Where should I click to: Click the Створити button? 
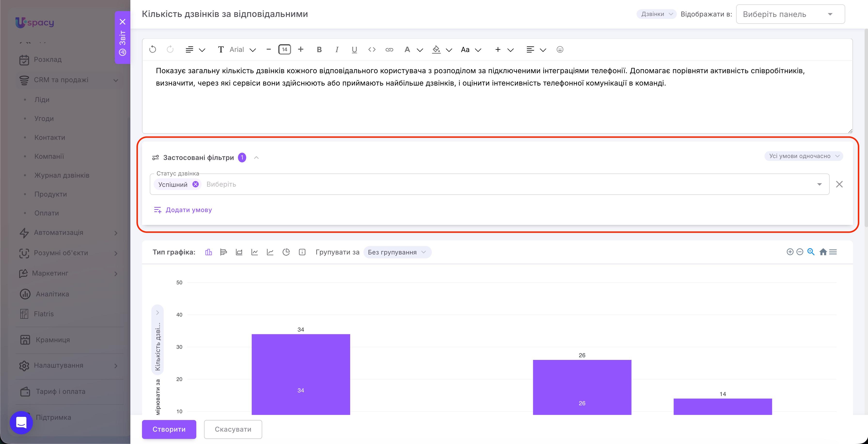pos(169,429)
